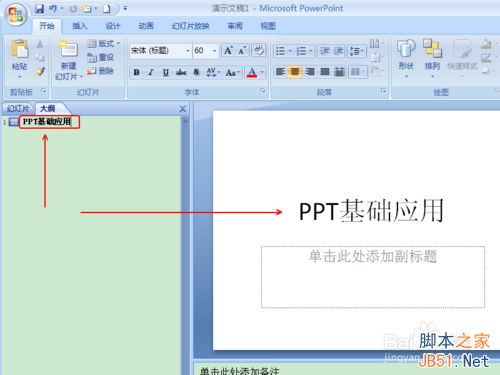The width and height of the screenshot is (500, 375).
Task: Justify the paragraph text
Action: [x=325, y=71]
